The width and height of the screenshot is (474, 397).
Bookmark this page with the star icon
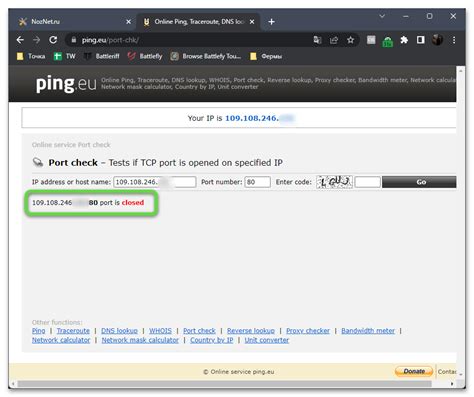[x=350, y=40]
